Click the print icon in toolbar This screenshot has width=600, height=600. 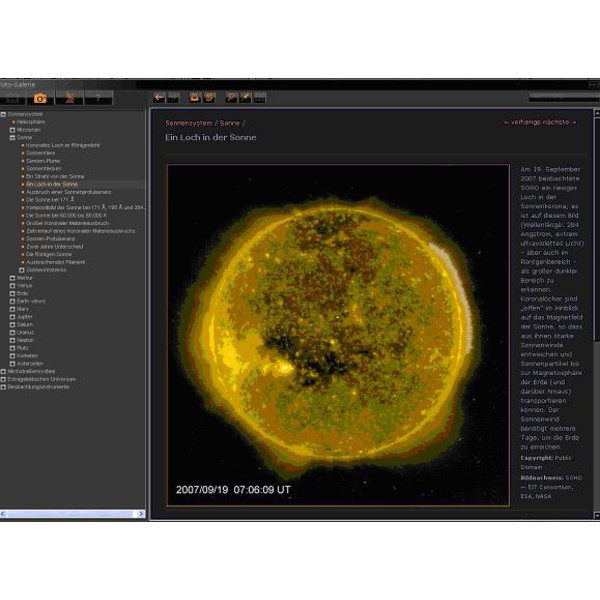(195, 98)
